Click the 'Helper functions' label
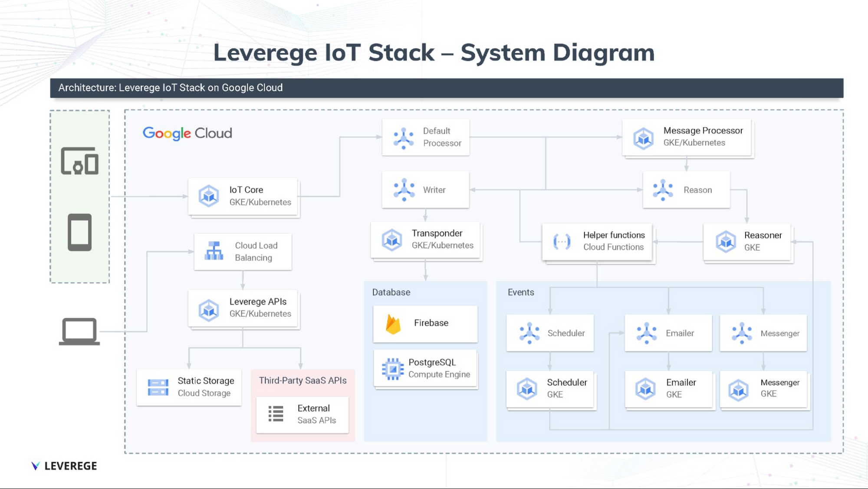868x489 pixels. point(614,235)
